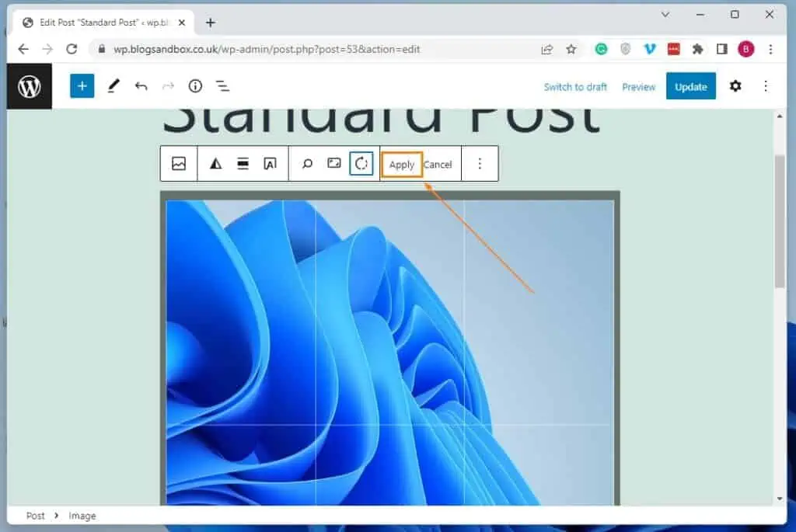Bookmark this page with the star
This screenshot has width=796, height=532.
tap(571, 49)
